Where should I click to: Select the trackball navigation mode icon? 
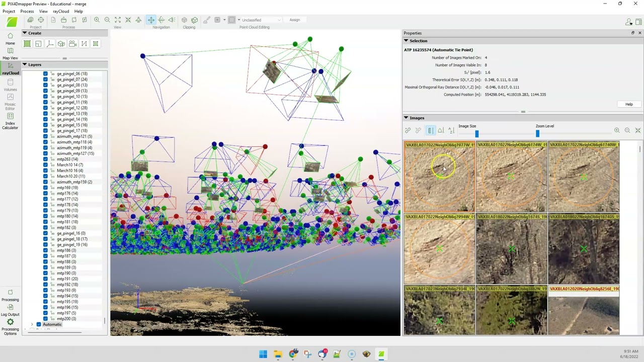click(162, 20)
